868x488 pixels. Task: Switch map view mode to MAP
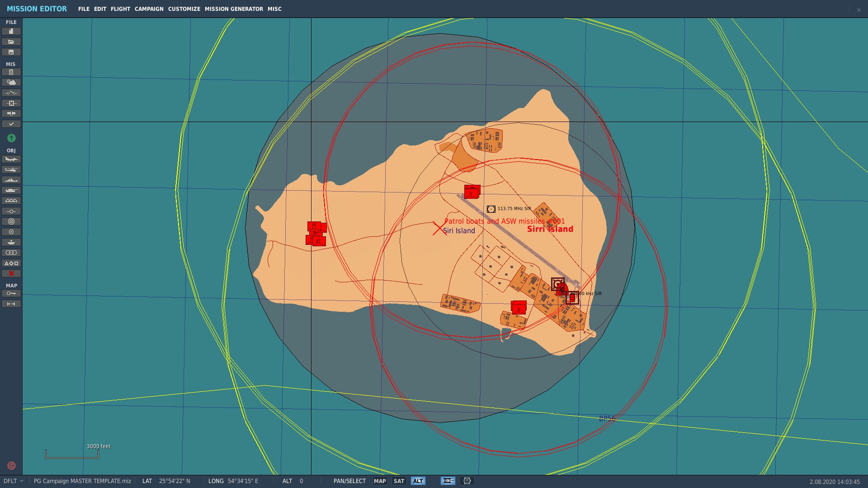(x=380, y=481)
